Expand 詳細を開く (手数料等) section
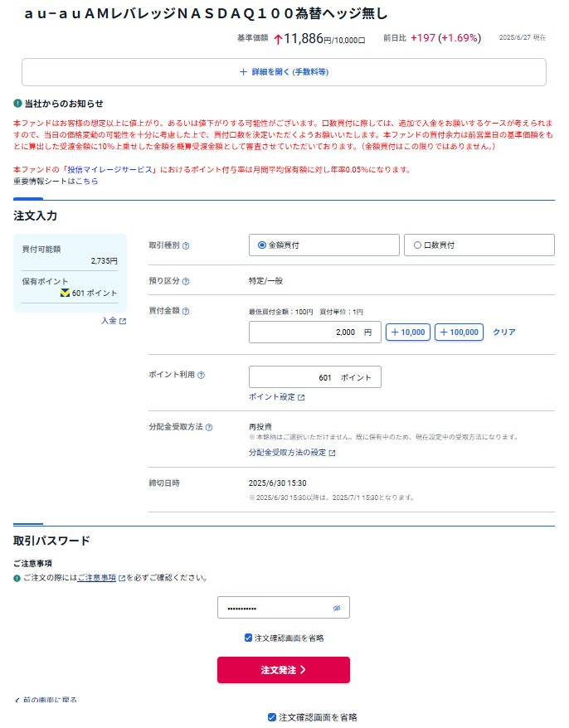The image size is (569, 728). [284, 72]
